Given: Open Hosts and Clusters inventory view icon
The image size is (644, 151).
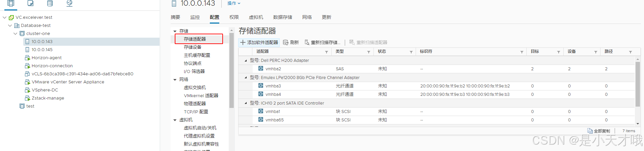Looking at the screenshot, I should click(11, 3).
